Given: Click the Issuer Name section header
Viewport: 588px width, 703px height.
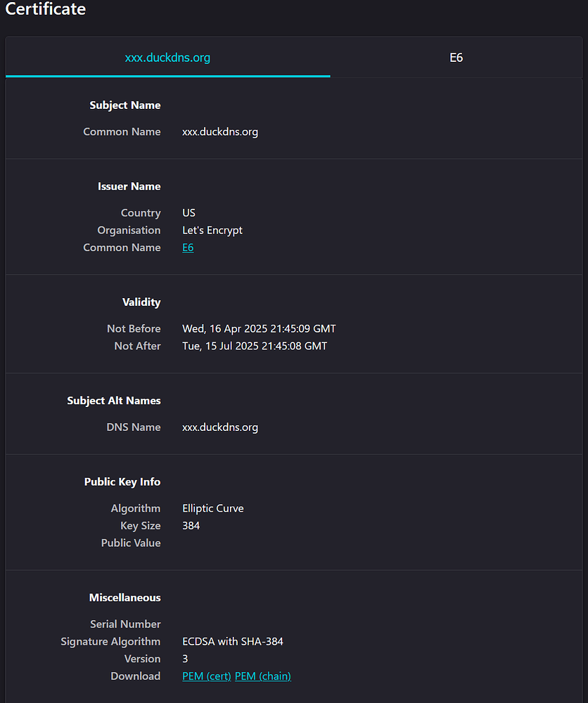Looking at the screenshot, I should 129,186.
